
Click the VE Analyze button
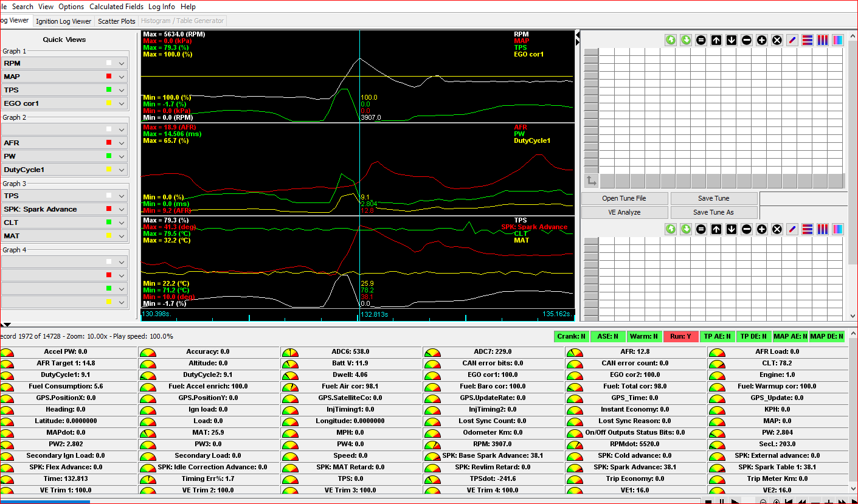[x=624, y=213]
